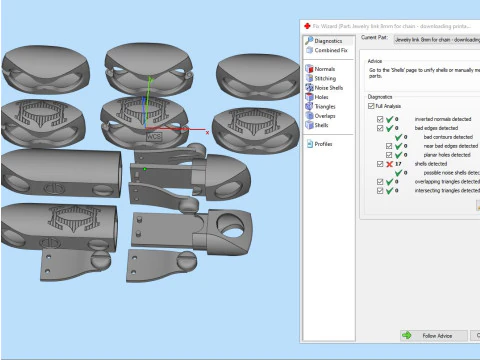Click green check beside inverted normals

(x=389, y=119)
